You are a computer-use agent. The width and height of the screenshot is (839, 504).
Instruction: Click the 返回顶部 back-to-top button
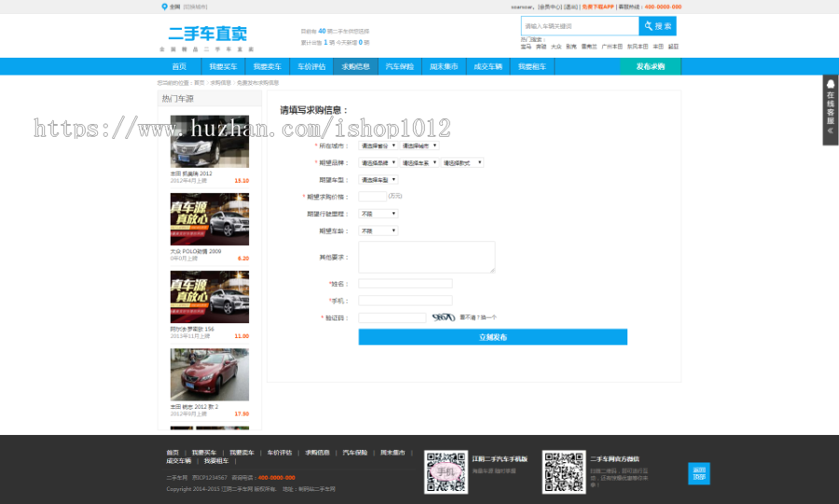tap(698, 473)
